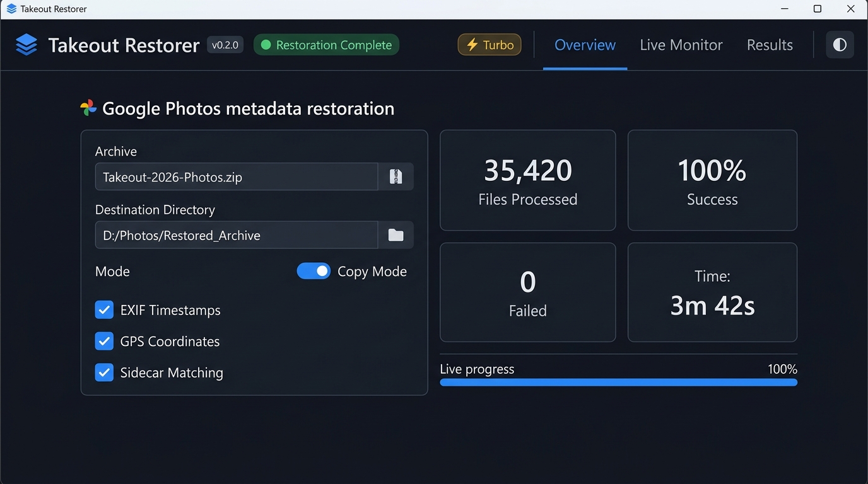
Task: Switch to the Overview tab
Action: click(585, 45)
